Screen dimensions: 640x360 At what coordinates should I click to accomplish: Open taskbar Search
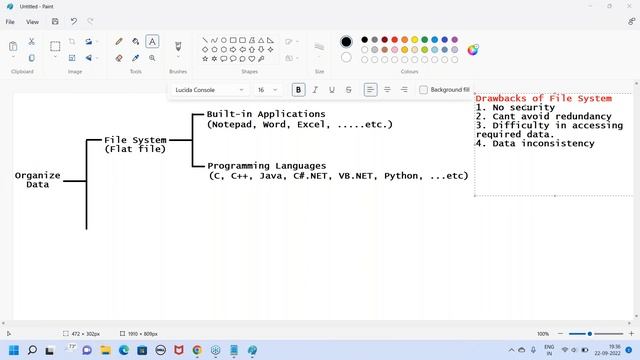pos(32,350)
